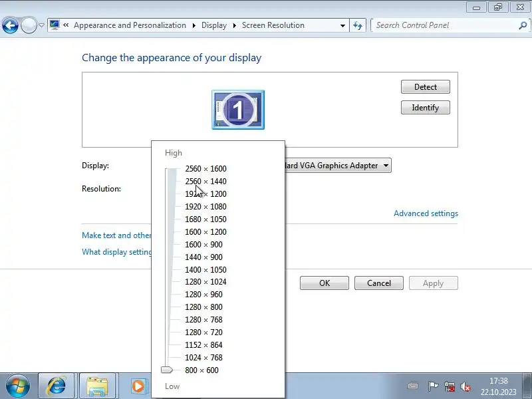The image size is (532, 399).
Task: Pick 1440 × 900 resolution
Action: click(203, 257)
